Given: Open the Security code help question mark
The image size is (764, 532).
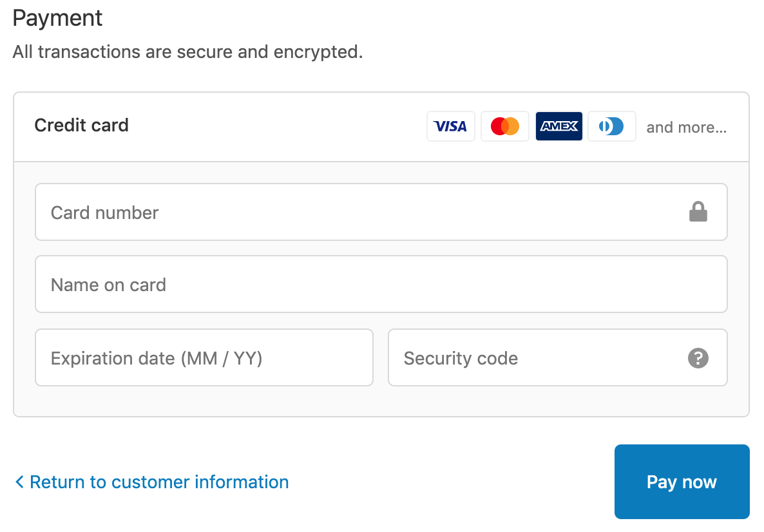Looking at the screenshot, I should [x=698, y=358].
